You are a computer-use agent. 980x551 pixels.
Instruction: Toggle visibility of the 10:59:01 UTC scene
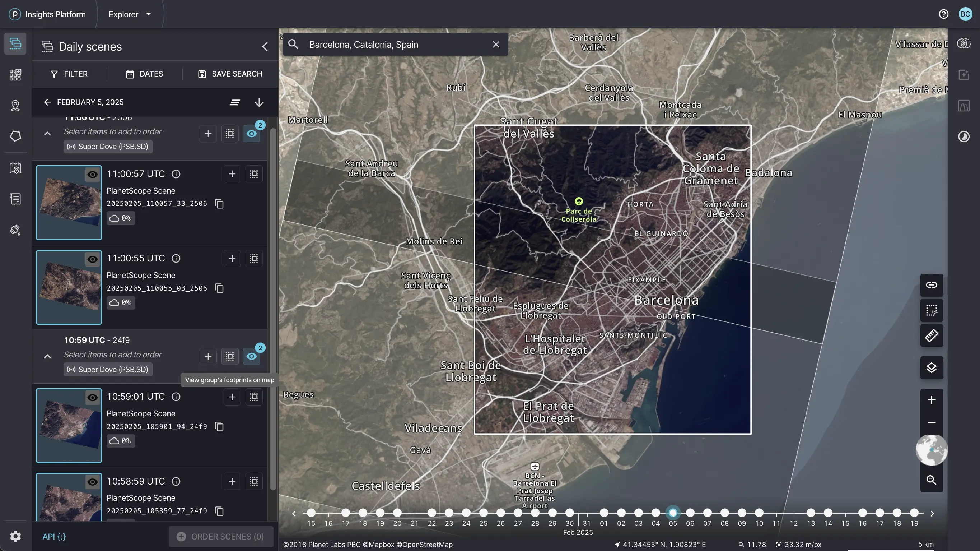93,398
